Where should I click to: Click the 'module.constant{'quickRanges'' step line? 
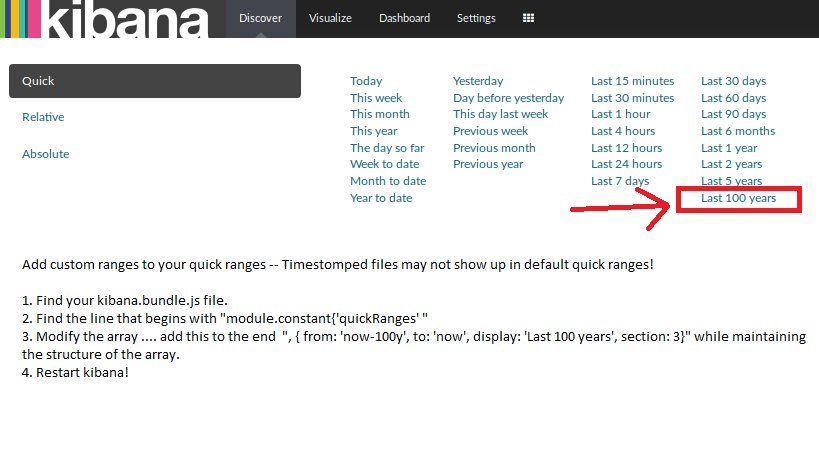pyautogui.click(x=225, y=318)
